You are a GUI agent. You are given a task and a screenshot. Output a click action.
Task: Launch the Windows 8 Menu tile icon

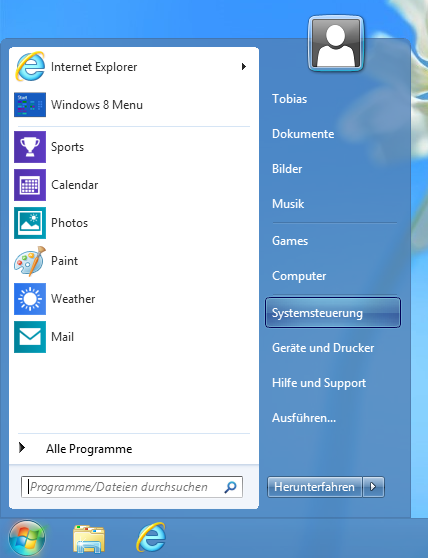pos(30,105)
